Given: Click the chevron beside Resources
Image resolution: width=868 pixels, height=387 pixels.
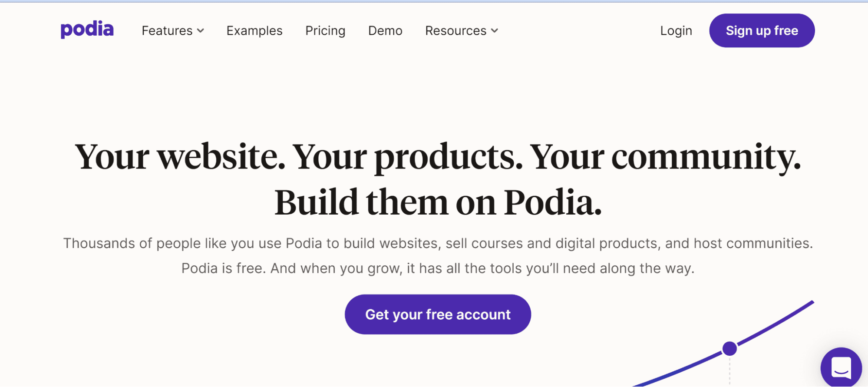Looking at the screenshot, I should click(x=495, y=31).
